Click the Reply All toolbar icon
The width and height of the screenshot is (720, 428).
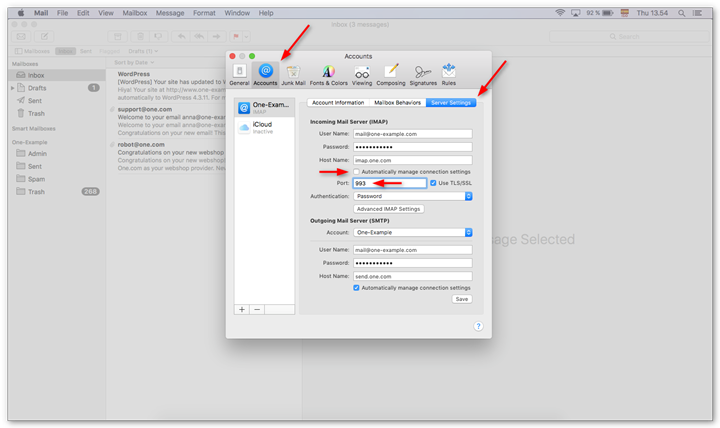tap(199, 36)
